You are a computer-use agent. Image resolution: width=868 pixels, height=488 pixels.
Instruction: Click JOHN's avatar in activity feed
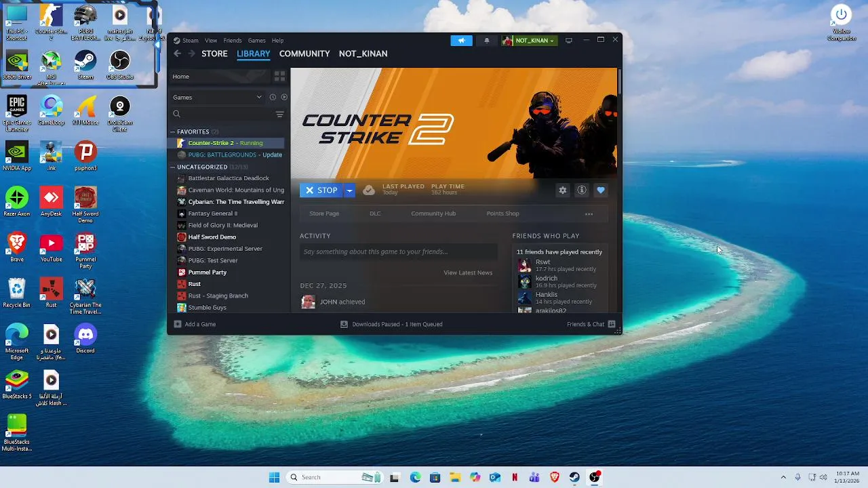308,302
